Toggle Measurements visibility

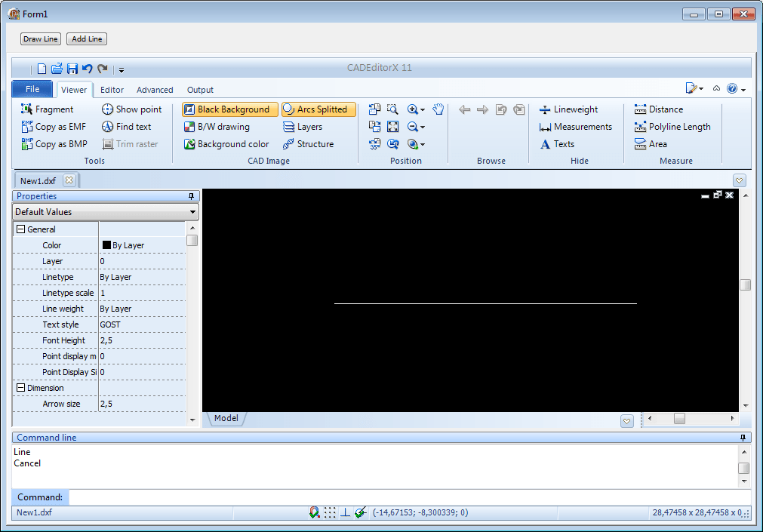[x=576, y=127]
